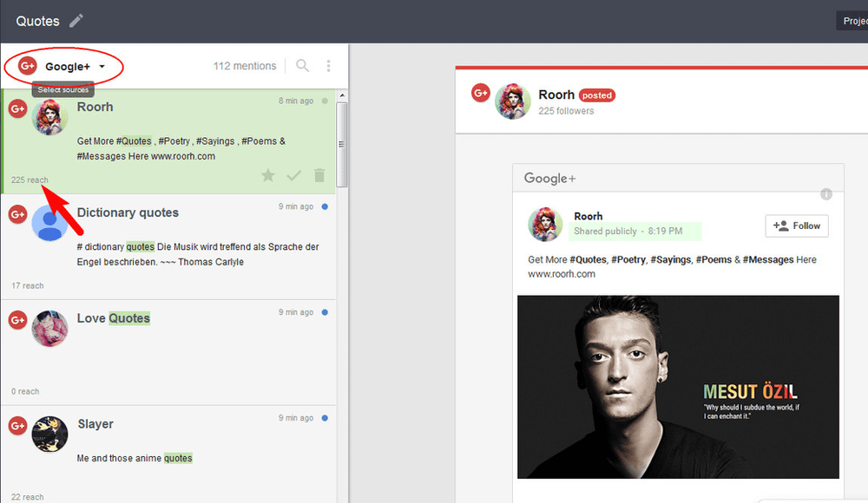Open the #Sayings hashtag in post
The image size is (868, 503).
coord(670,259)
